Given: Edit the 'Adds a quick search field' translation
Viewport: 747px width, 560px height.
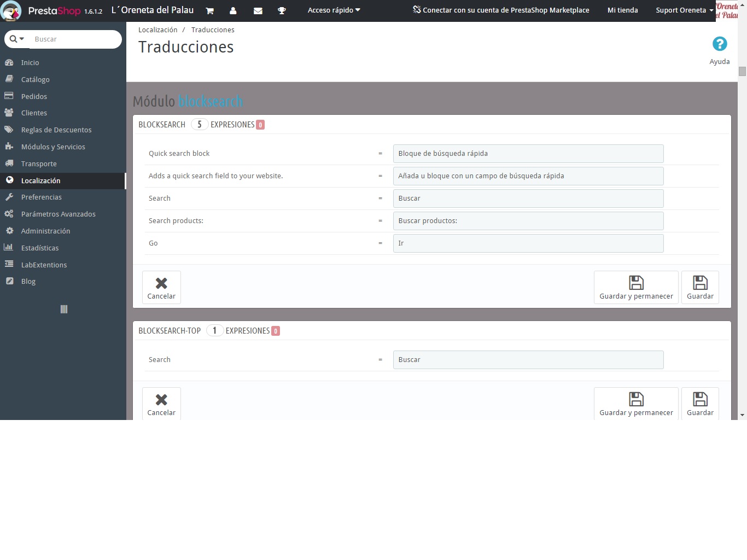Looking at the screenshot, I should point(528,176).
